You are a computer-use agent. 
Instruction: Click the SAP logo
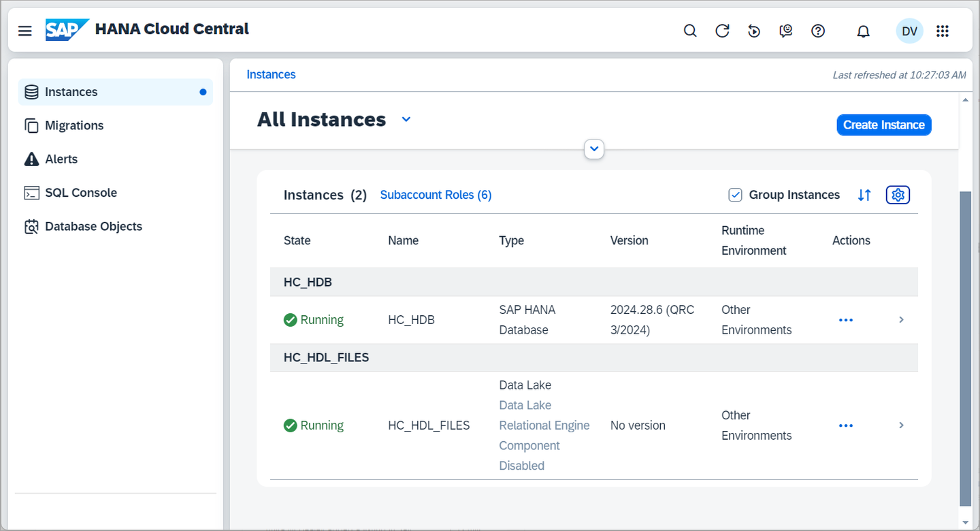pyautogui.click(x=67, y=29)
